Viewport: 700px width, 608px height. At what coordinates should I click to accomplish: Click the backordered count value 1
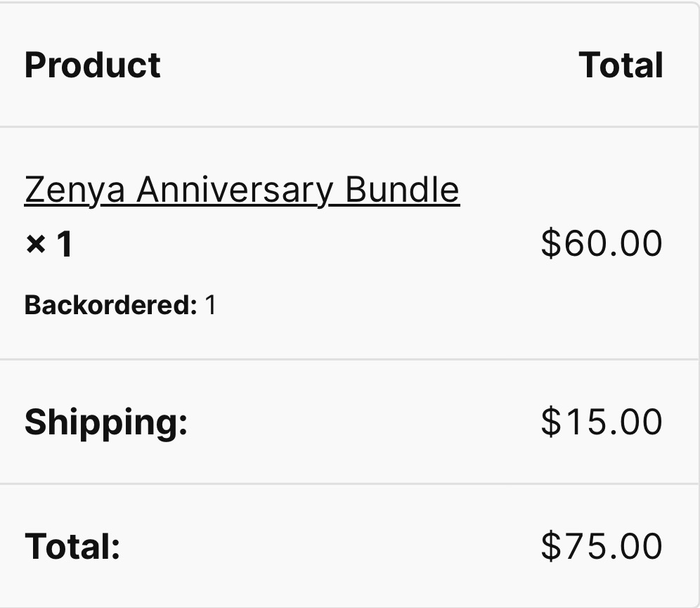coord(210,305)
